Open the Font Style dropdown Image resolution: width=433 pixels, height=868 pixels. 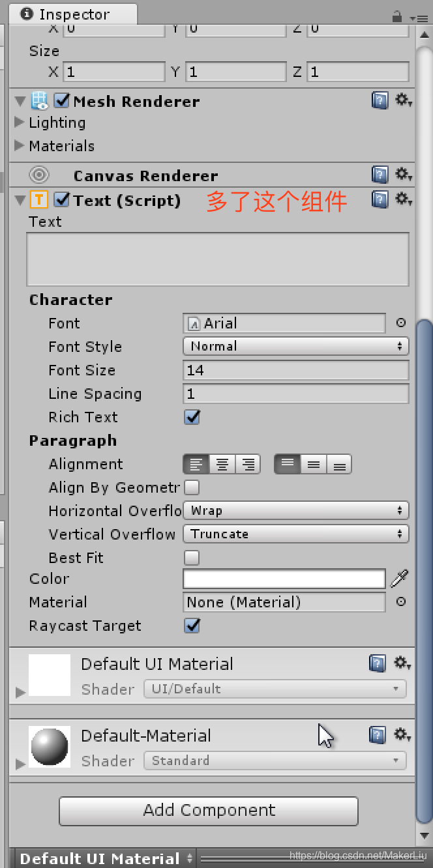point(296,346)
